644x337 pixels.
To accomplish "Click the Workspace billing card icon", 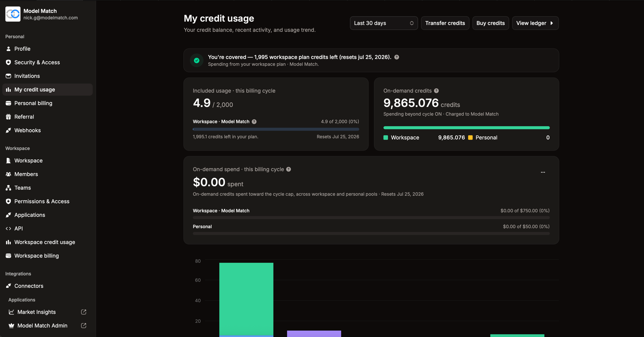I will [8, 256].
